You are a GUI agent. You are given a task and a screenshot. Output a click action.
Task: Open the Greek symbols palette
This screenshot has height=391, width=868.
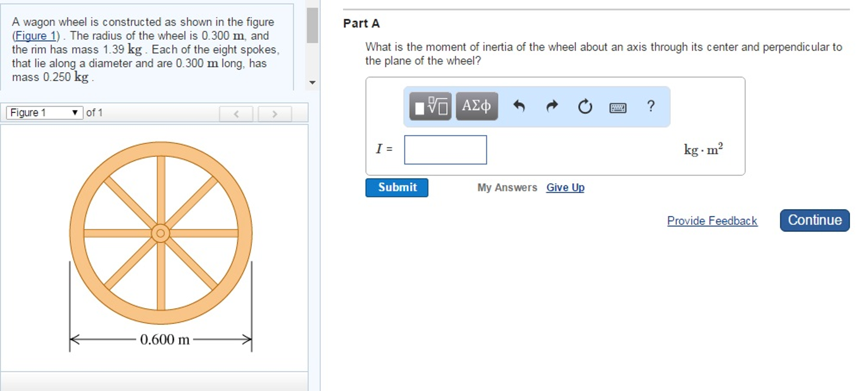[477, 106]
